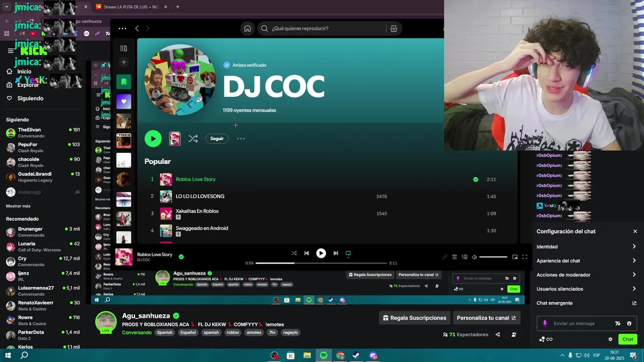Image resolution: width=644 pixels, height=362 pixels.
Task: Click green Chat send button in outer panel
Action: [627, 339]
